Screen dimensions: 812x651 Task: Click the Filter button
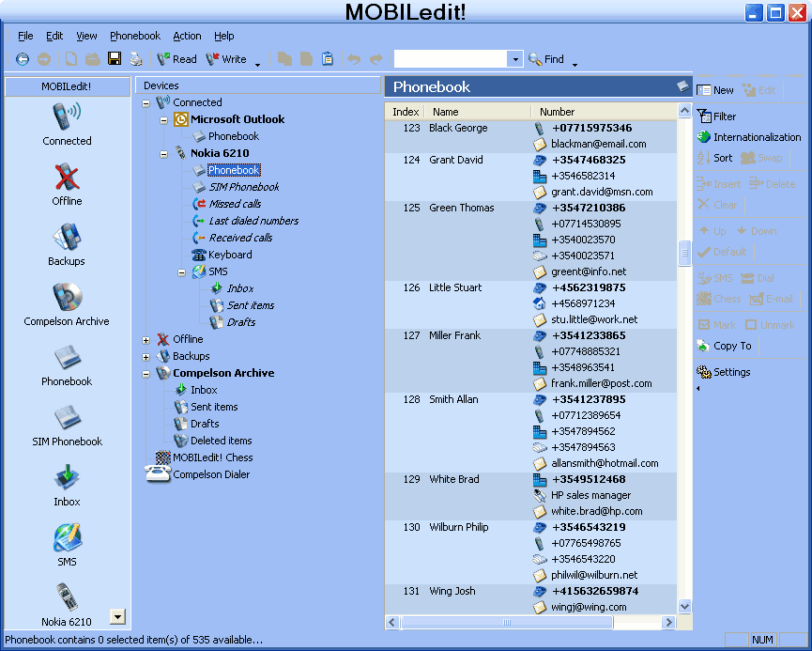[x=716, y=116]
